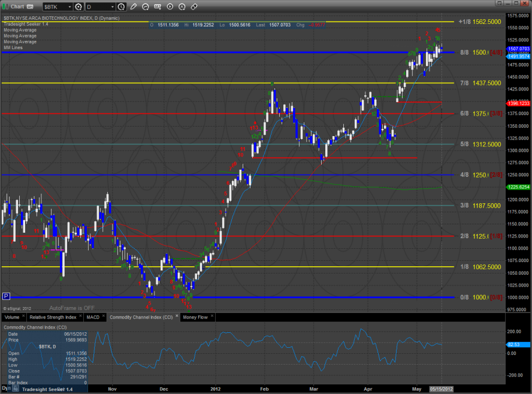Viewport: 532px width, 394px height.
Task: Click the blue P marker on chart
Action: click(x=6, y=296)
